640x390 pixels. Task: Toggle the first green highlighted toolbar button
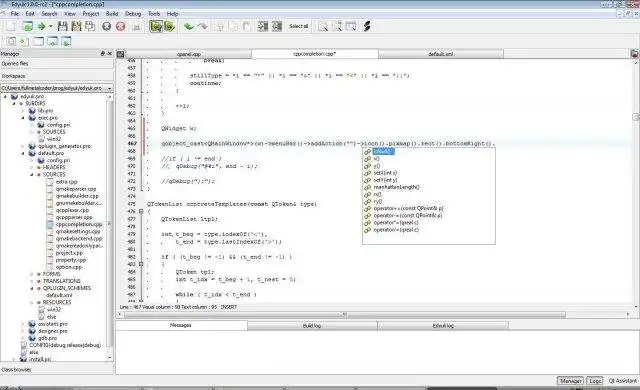click(x=156, y=27)
